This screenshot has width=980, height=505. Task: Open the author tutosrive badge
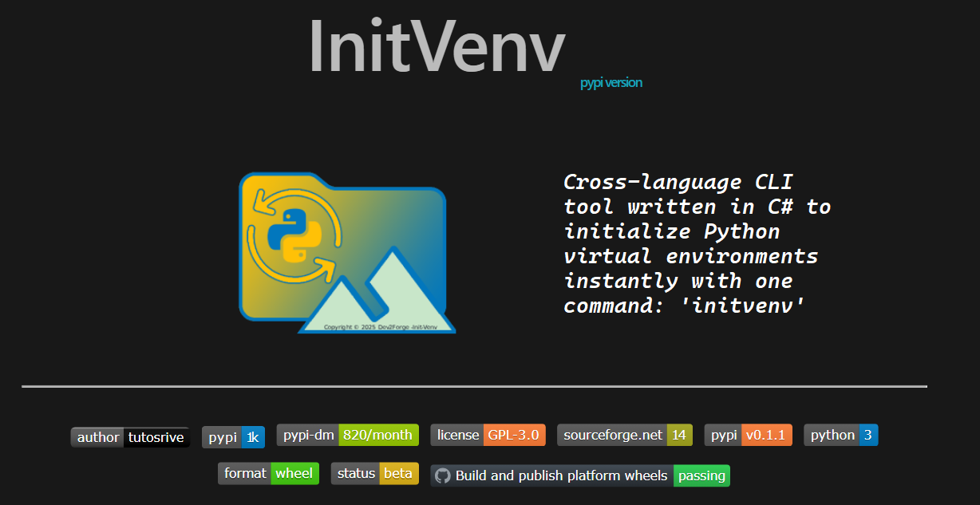click(130, 437)
